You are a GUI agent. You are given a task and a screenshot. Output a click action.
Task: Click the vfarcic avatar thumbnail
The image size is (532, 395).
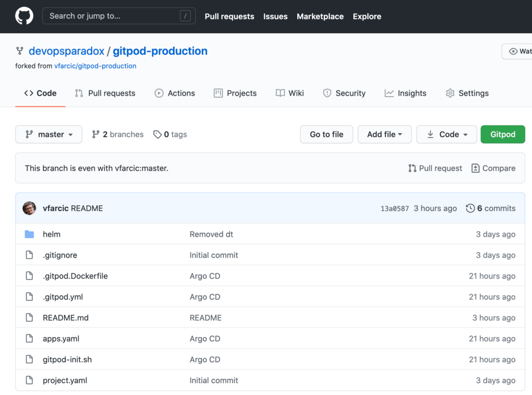coord(29,208)
